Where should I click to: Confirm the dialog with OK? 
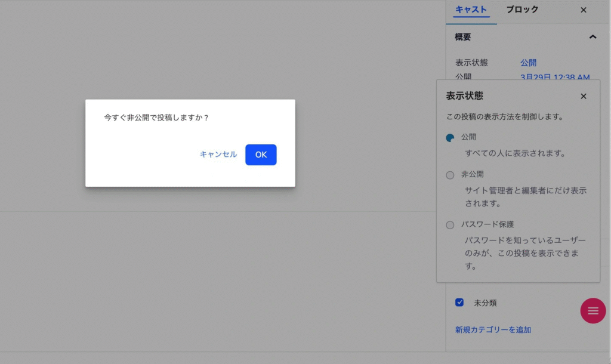[x=261, y=155]
